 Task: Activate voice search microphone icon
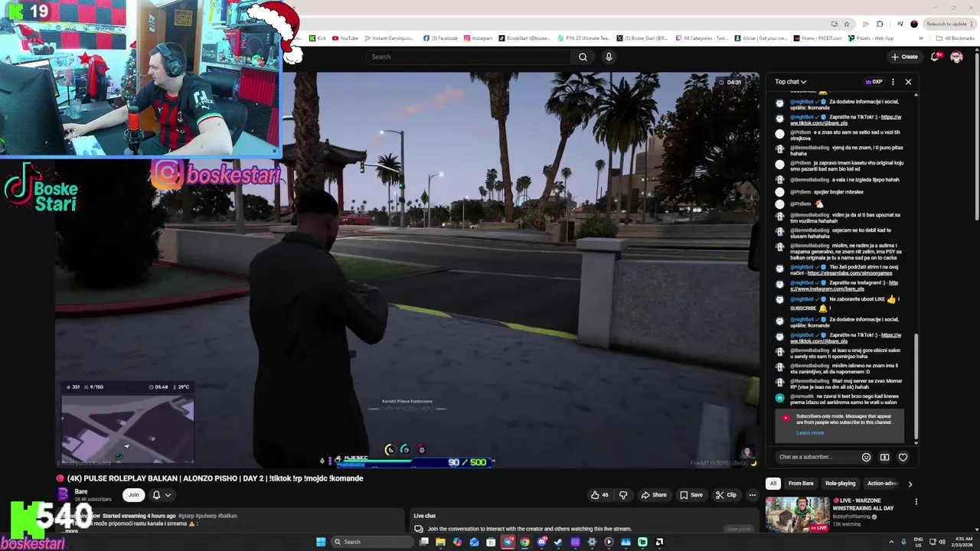(609, 57)
